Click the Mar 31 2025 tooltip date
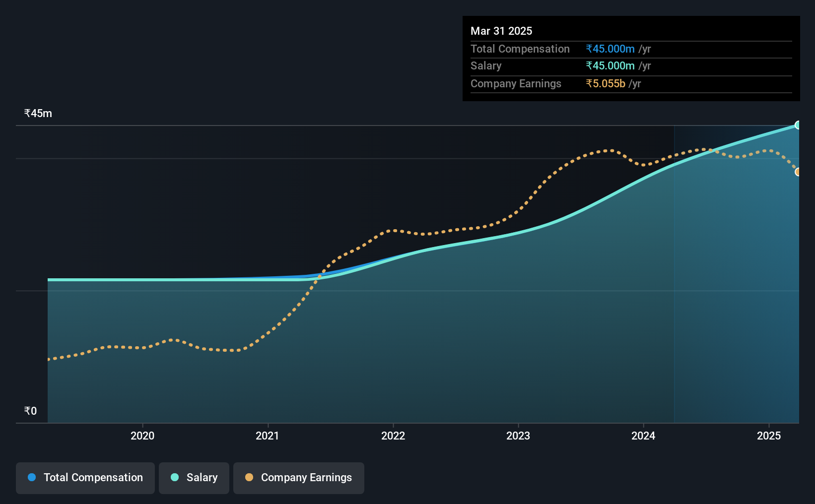 click(501, 31)
